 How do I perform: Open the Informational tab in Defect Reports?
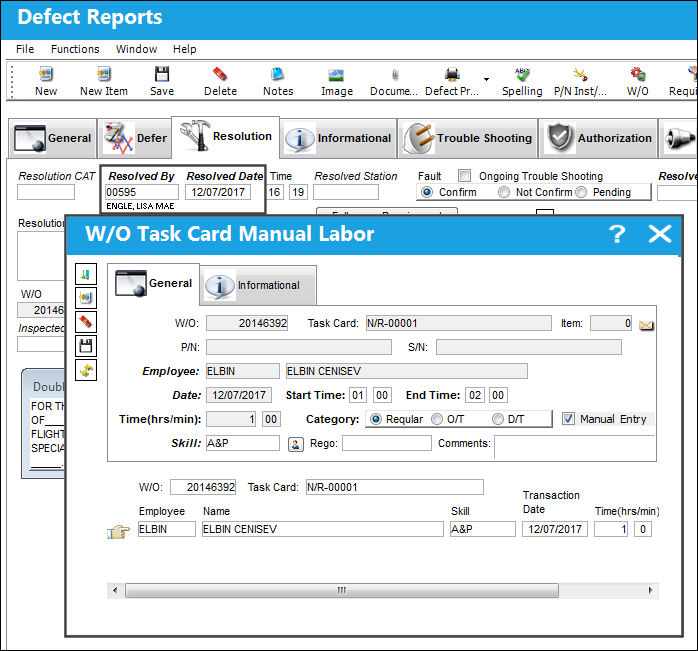(x=338, y=138)
